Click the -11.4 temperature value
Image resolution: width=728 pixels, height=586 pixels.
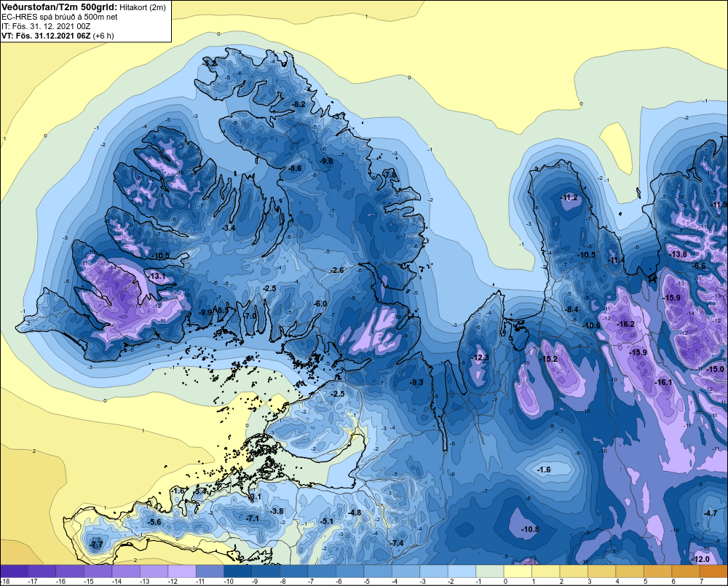pos(617,260)
